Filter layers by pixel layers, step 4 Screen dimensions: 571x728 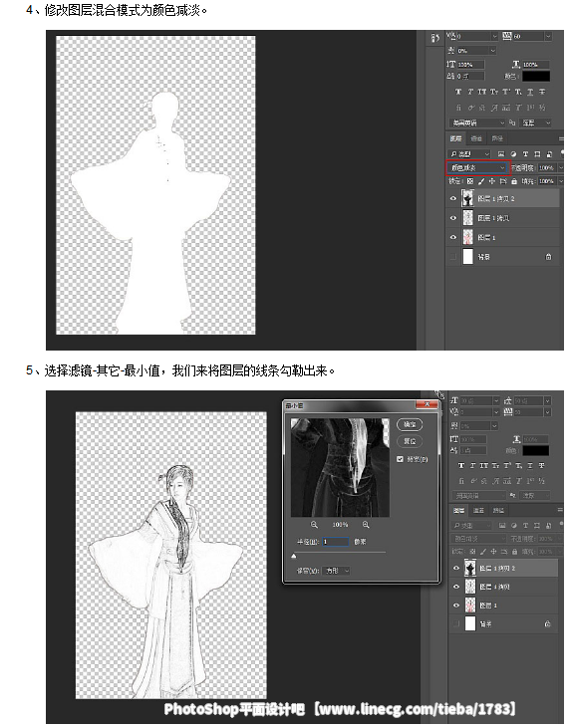pyautogui.click(x=501, y=154)
